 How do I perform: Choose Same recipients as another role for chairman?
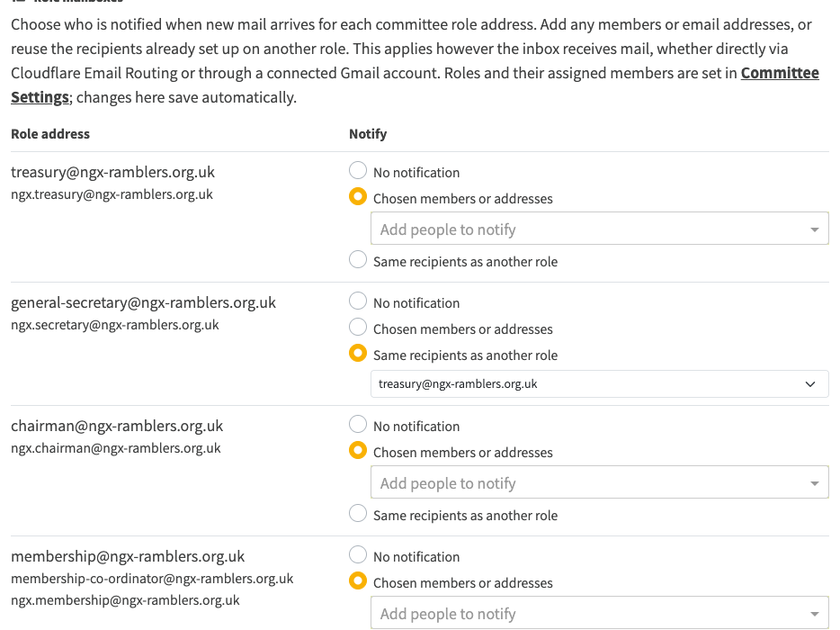[x=358, y=514]
